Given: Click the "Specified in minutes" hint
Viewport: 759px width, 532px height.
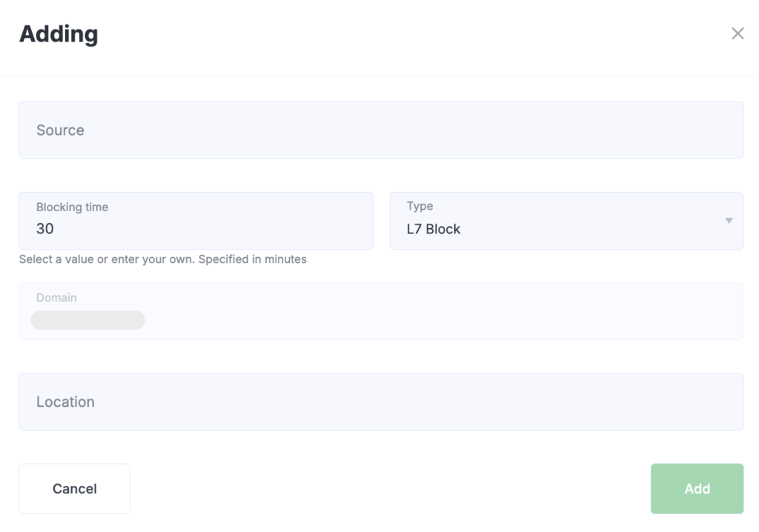Looking at the screenshot, I should 253,259.
